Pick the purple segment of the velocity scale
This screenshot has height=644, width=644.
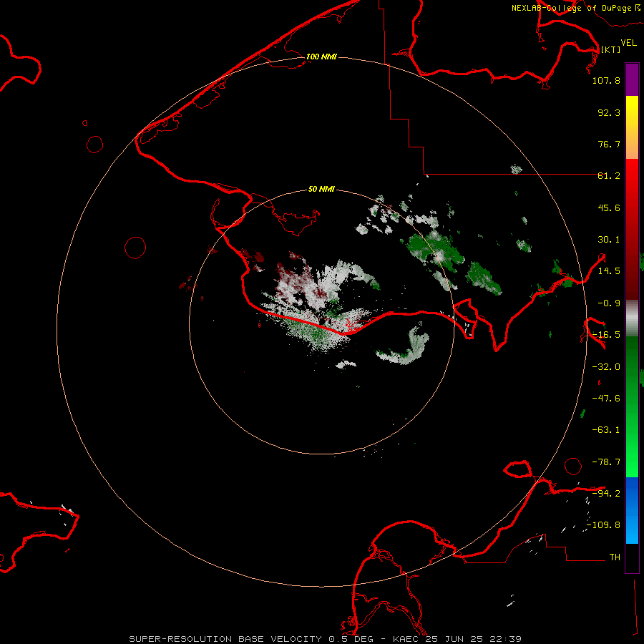point(632,80)
